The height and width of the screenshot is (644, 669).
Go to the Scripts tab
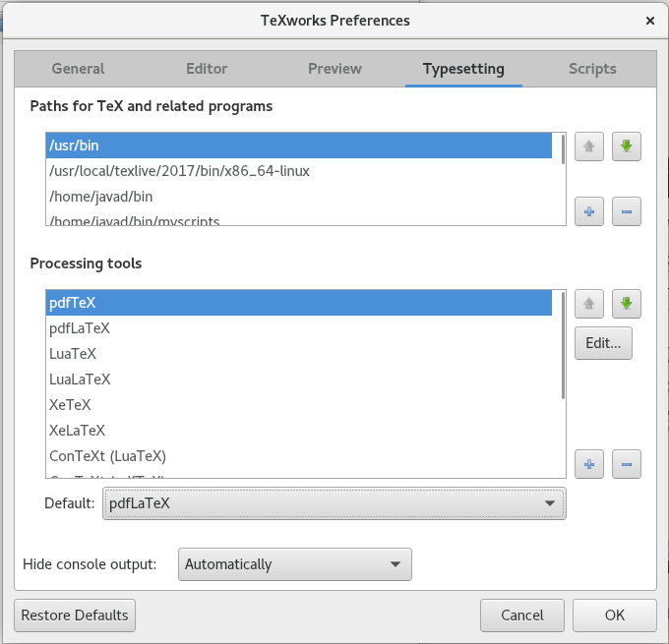click(x=592, y=69)
